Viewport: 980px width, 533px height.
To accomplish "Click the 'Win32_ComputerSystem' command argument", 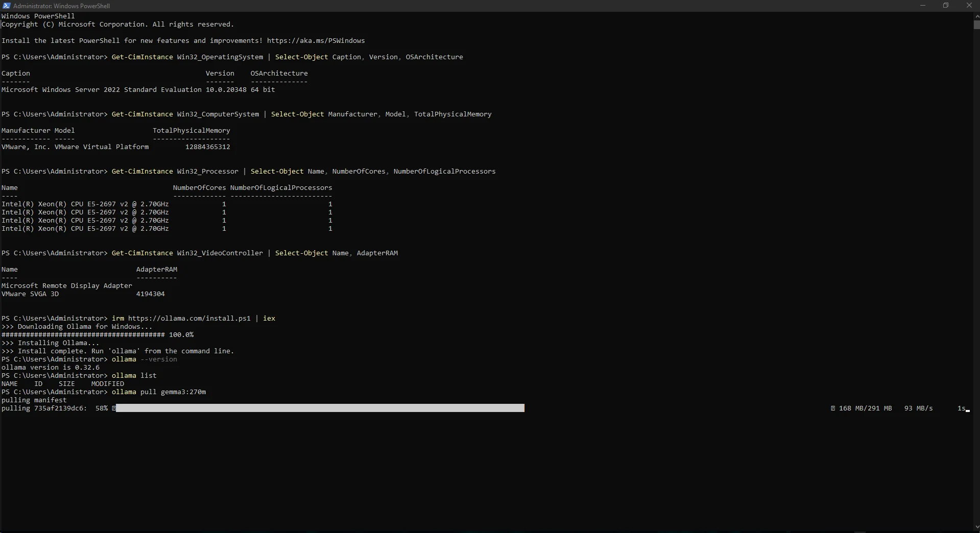I will (x=218, y=114).
